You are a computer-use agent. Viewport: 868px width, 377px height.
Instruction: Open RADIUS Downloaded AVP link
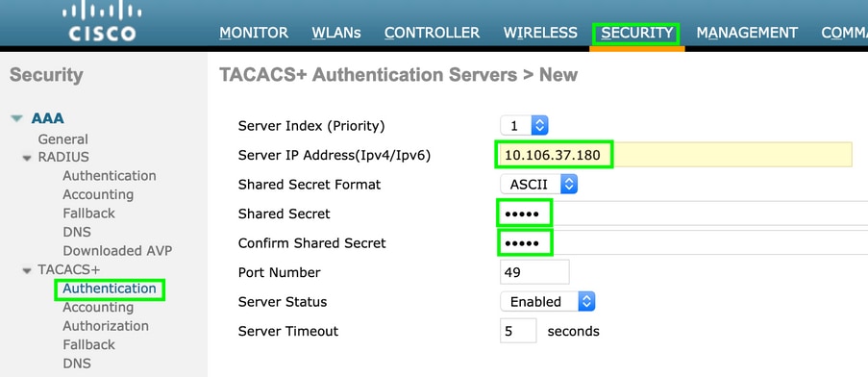pos(117,251)
